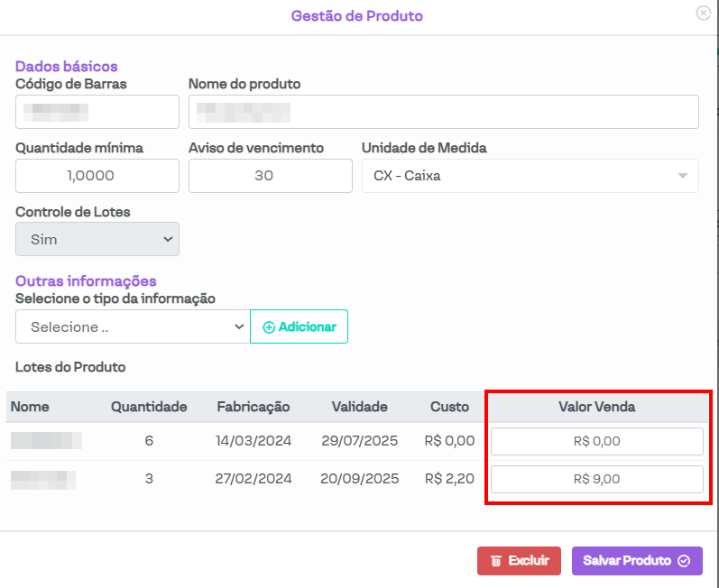The image size is (719, 588).
Task: Select the 29/07/2025 validade cell
Action: [x=359, y=442]
